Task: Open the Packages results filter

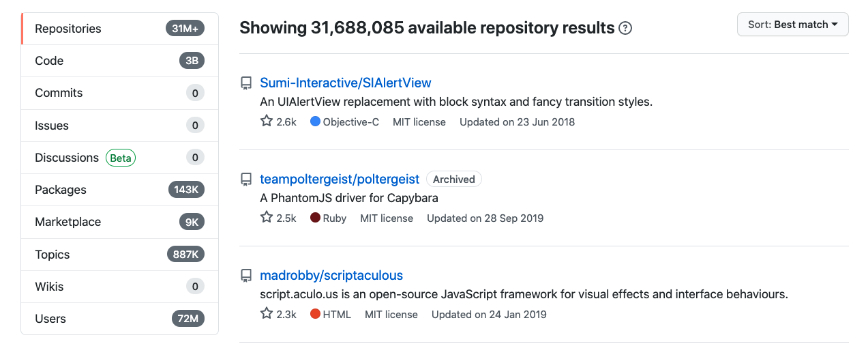Action: click(119, 190)
